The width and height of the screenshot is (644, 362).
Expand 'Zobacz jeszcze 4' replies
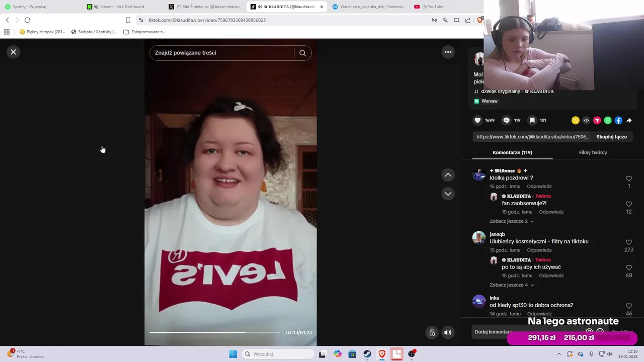click(511, 285)
